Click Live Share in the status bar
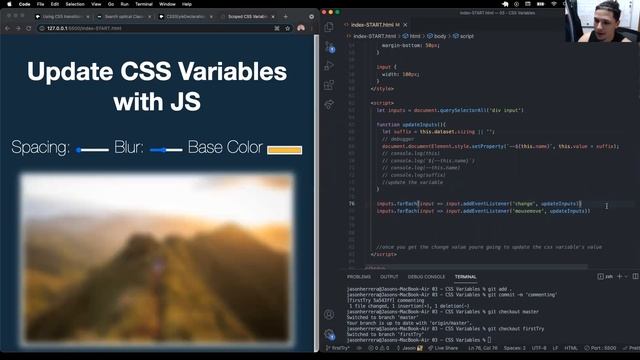 pyautogui.click(x=443, y=348)
